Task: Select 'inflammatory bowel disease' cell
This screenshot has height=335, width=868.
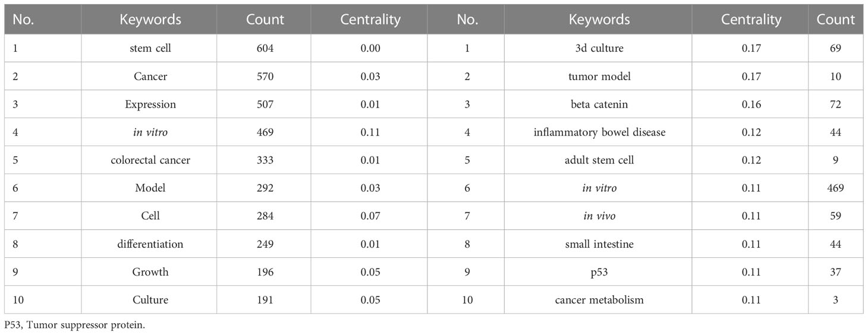Action: coord(599,132)
